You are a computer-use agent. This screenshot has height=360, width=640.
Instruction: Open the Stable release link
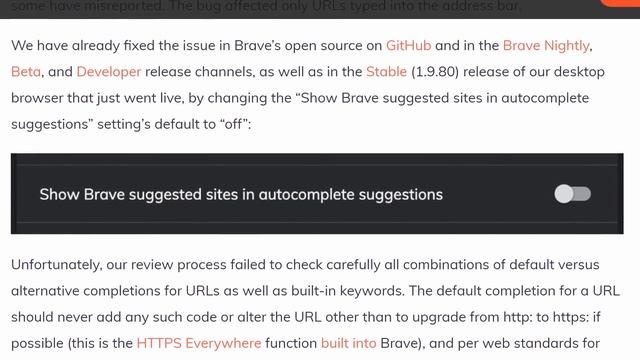(x=387, y=72)
